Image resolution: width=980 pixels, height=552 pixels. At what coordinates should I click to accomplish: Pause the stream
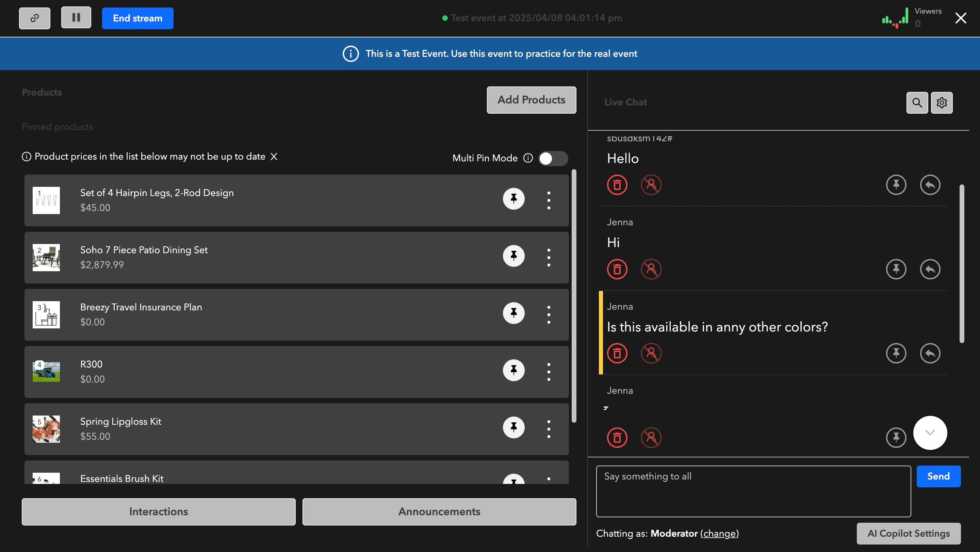pyautogui.click(x=76, y=17)
